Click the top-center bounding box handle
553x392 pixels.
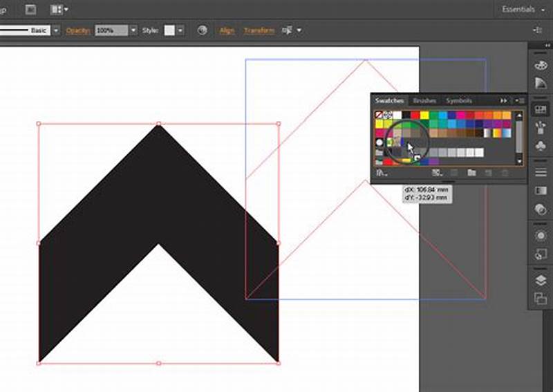point(159,124)
